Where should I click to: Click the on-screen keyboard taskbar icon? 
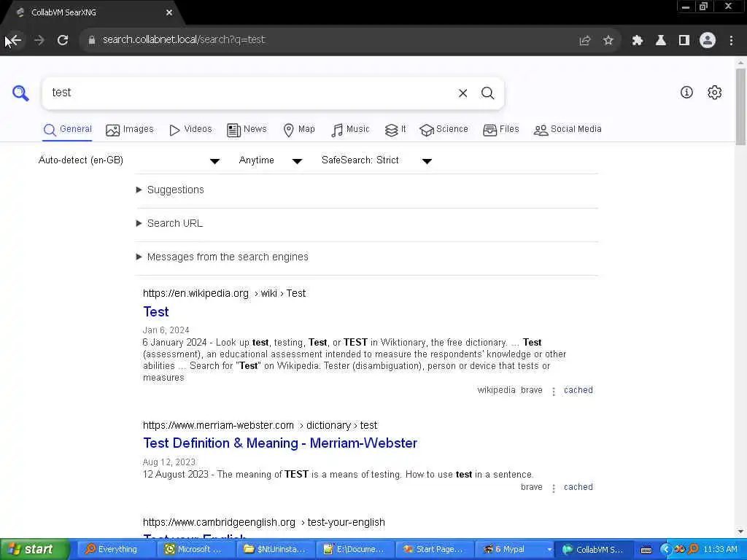(x=646, y=550)
